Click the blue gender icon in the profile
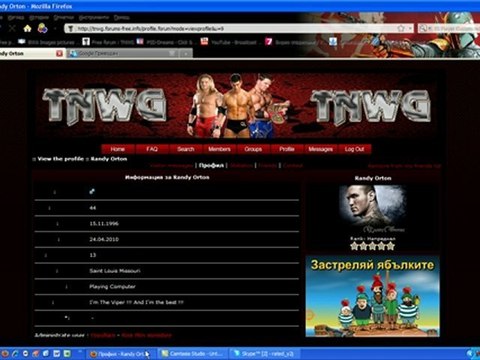The height and width of the screenshot is (360, 480). (92, 191)
